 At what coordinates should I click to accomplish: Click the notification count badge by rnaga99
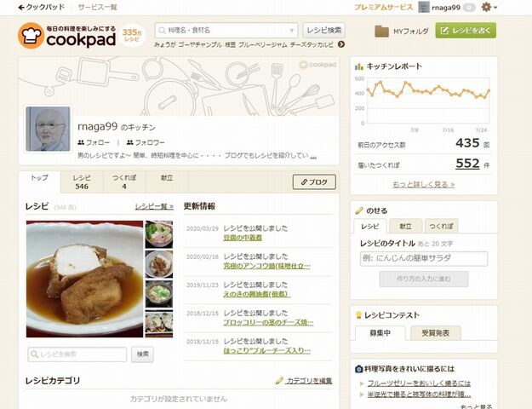[469, 8]
